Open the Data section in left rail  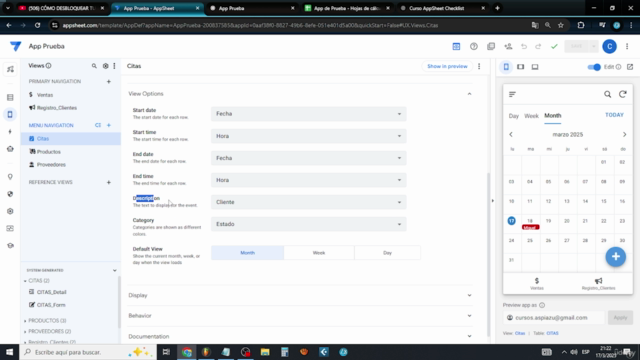[10, 97]
